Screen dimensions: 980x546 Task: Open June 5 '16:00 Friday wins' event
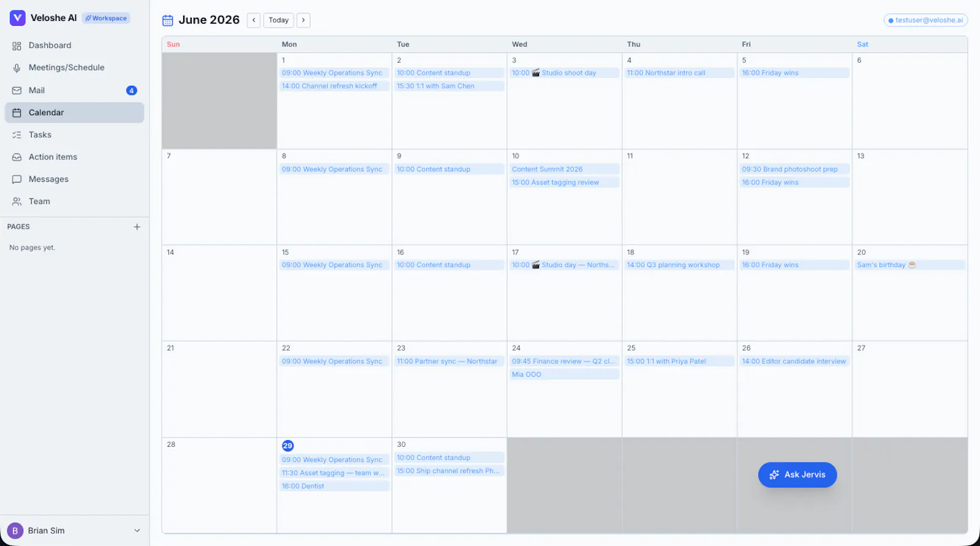tap(795, 73)
